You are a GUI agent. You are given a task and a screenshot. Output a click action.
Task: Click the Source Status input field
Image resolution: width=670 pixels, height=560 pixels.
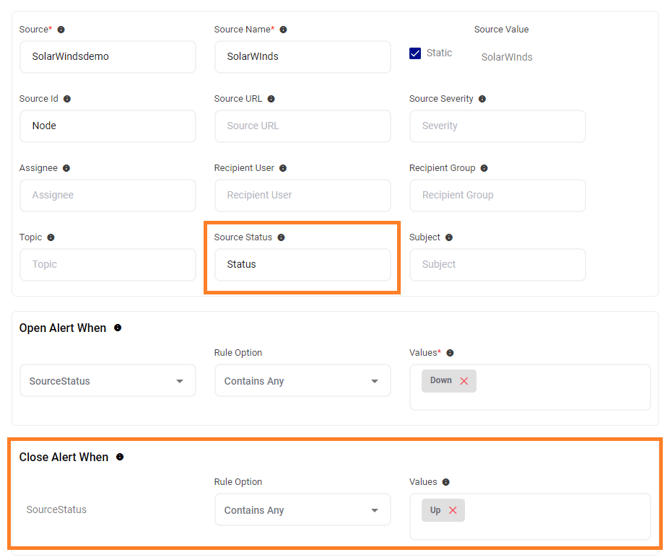pyautogui.click(x=302, y=265)
